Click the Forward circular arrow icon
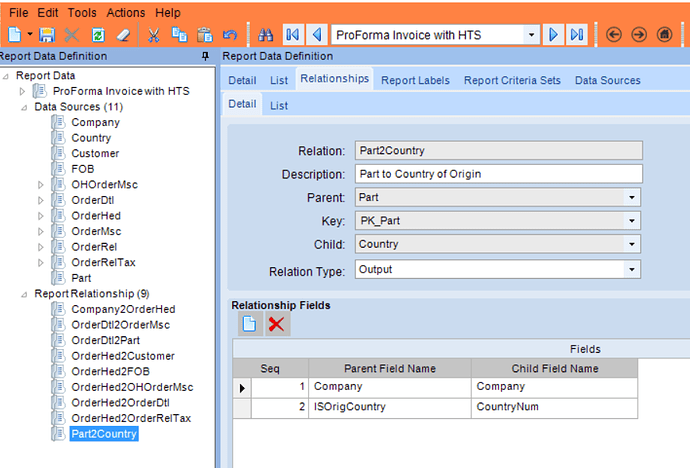Screen dimensions: 690x468 click(x=639, y=34)
